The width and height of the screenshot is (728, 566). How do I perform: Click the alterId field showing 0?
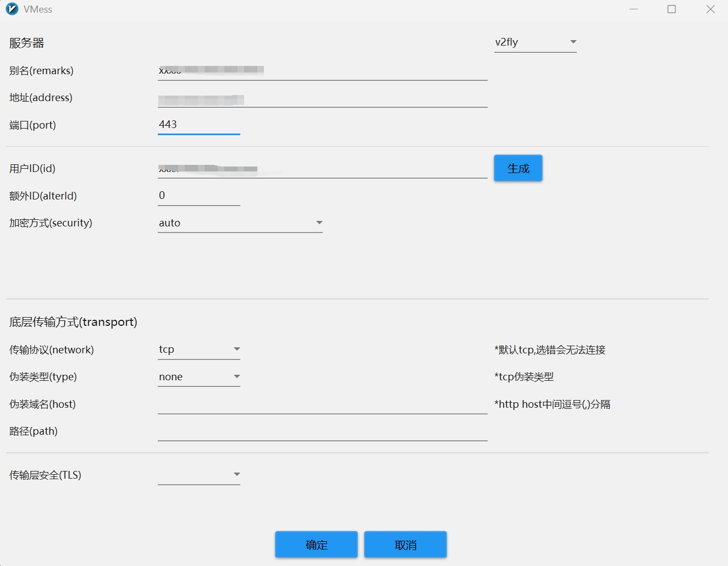(198, 196)
